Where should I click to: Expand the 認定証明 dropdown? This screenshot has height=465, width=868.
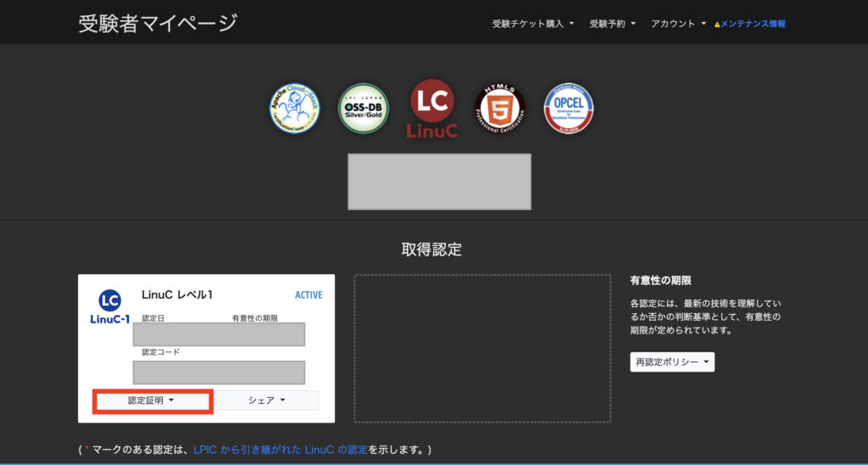[151, 401]
